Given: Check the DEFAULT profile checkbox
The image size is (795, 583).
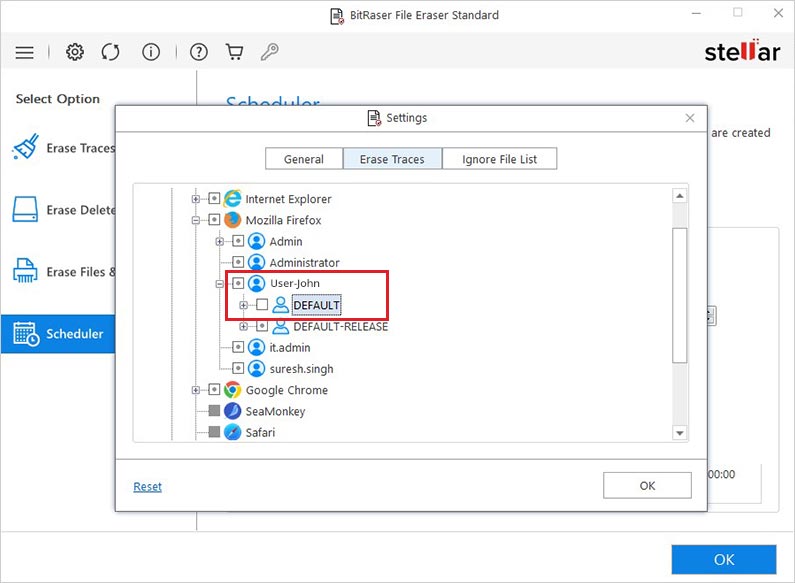Looking at the screenshot, I should [x=262, y=304].
